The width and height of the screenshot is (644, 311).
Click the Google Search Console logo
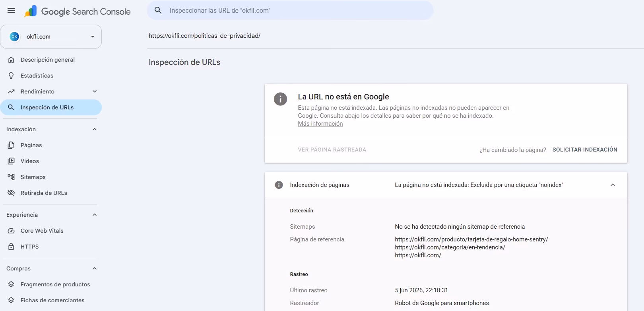coord(77,12)
